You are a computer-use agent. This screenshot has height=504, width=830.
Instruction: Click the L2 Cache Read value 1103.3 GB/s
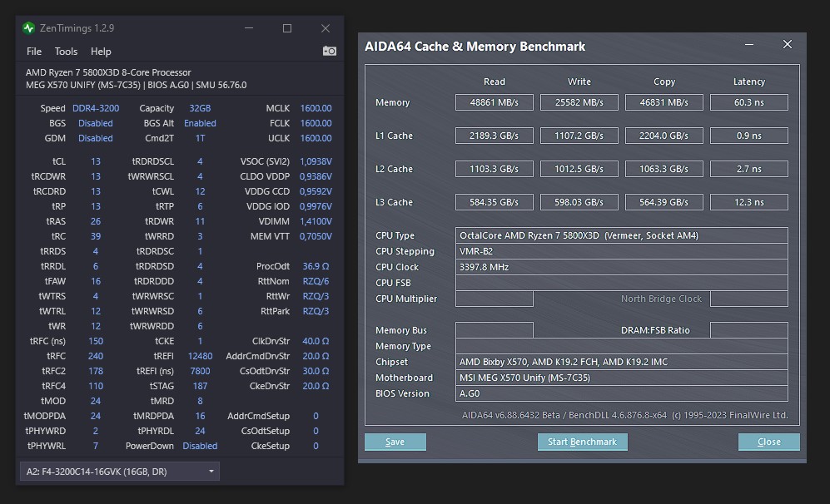coord(495,169)
